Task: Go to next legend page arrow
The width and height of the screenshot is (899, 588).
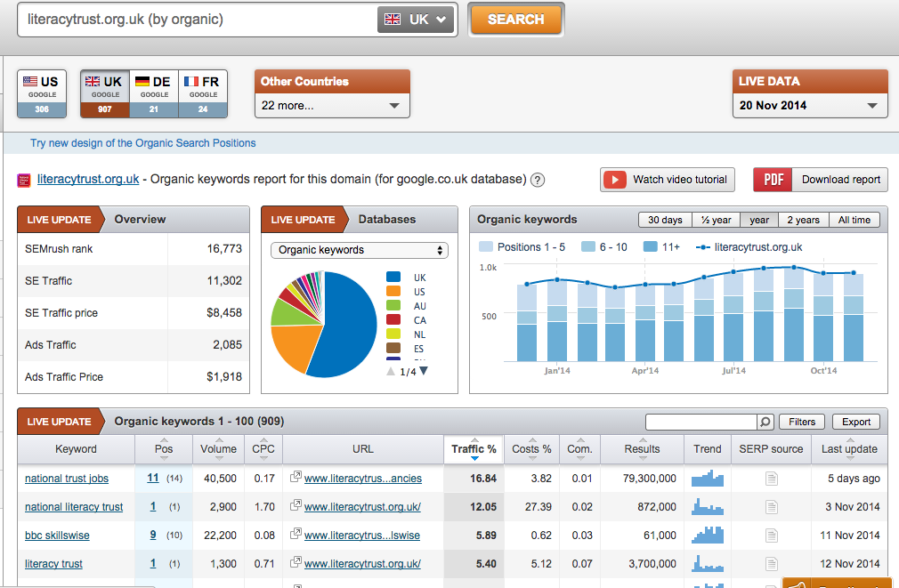Action: click(424, 371)
